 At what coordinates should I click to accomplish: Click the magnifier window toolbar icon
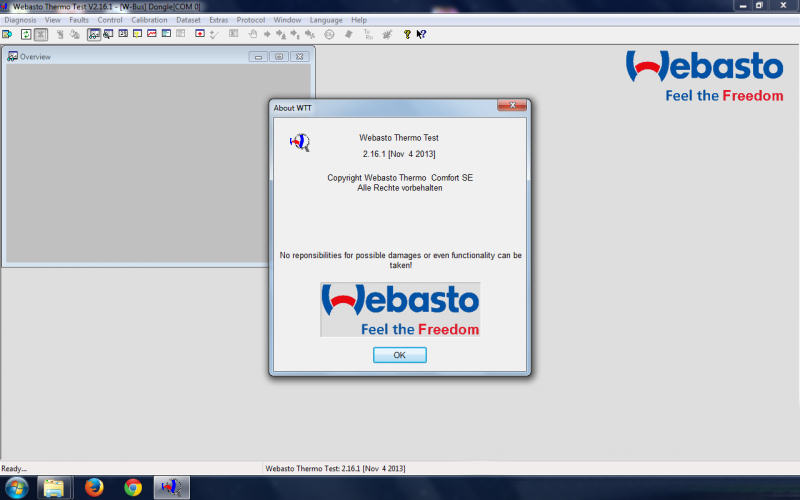pos(108,33)
